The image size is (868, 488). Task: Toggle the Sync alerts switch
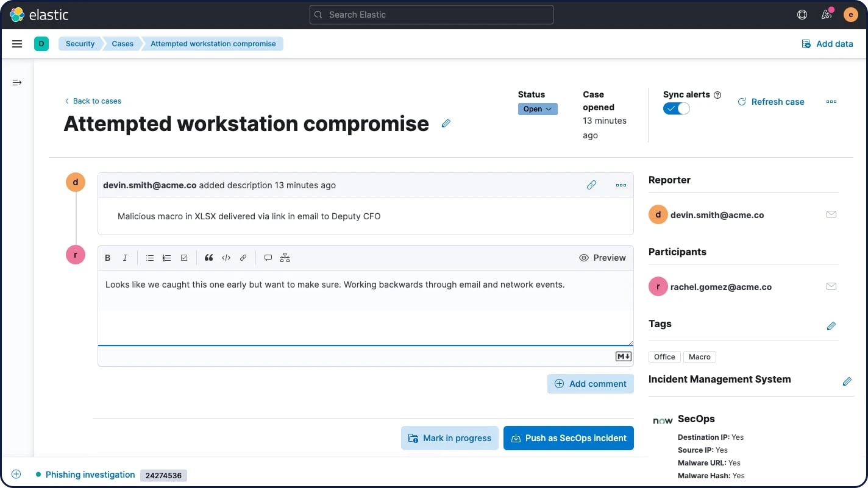tap(677, 108)
